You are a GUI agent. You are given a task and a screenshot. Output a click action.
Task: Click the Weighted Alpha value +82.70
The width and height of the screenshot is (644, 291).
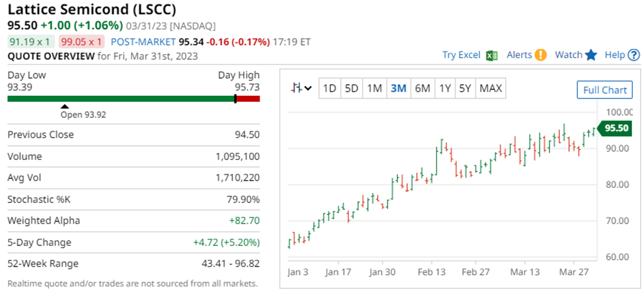pos(244,221)
